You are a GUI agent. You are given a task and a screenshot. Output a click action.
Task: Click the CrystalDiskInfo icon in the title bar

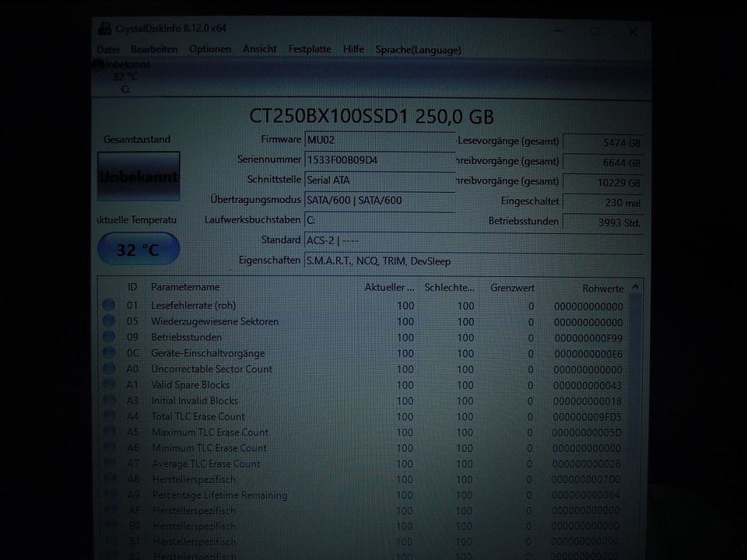coord(104,29)
